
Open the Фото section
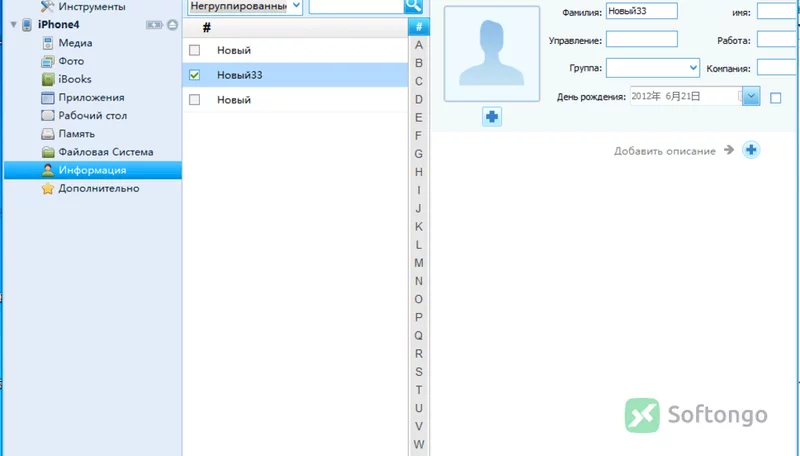point(71,61)
